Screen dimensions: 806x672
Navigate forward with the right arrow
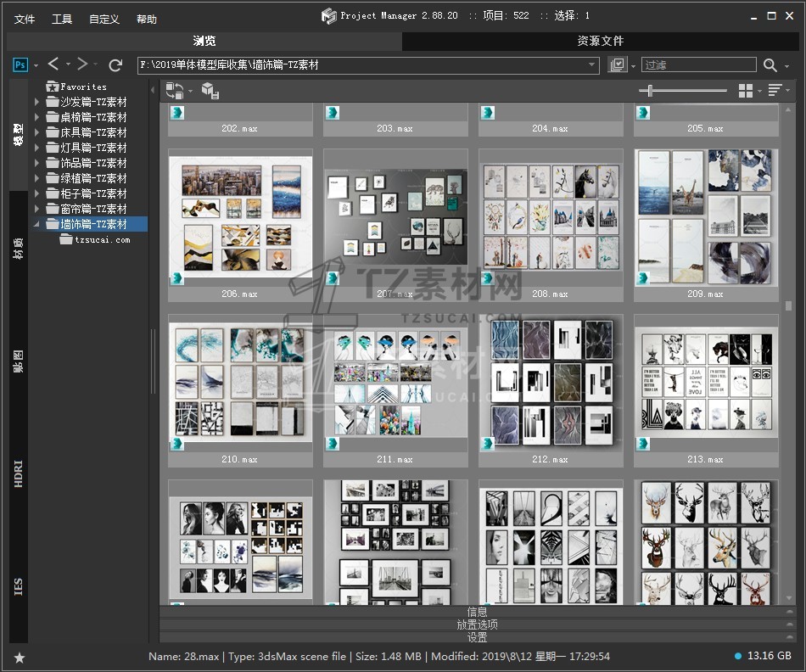coord(82,64)
